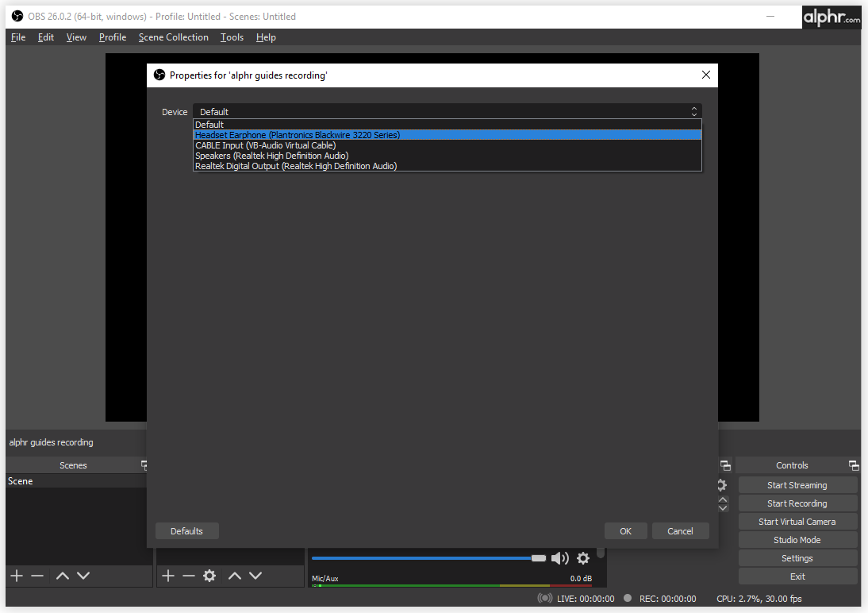Increase transition duration with up arrow
Image resolution: width=868 pixels, height=613 pixels.
coord(723,500)
